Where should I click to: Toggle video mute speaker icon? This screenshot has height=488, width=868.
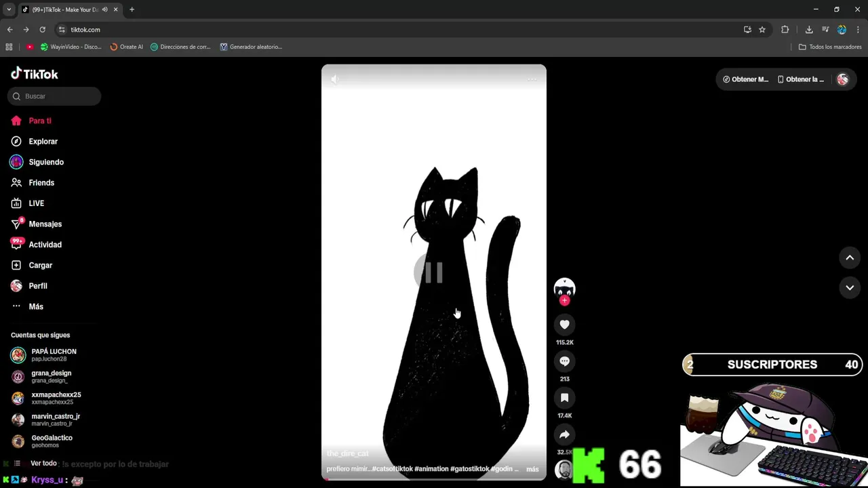click(335, 79)
